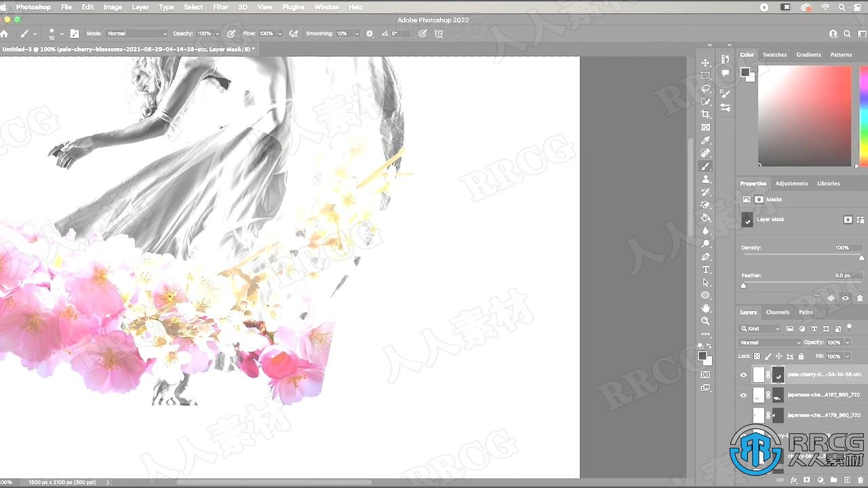Toggle symmetry paint options butterfly
Image resolution: width=868 pixels, height=488 pixels.
(x=439, y=33)
